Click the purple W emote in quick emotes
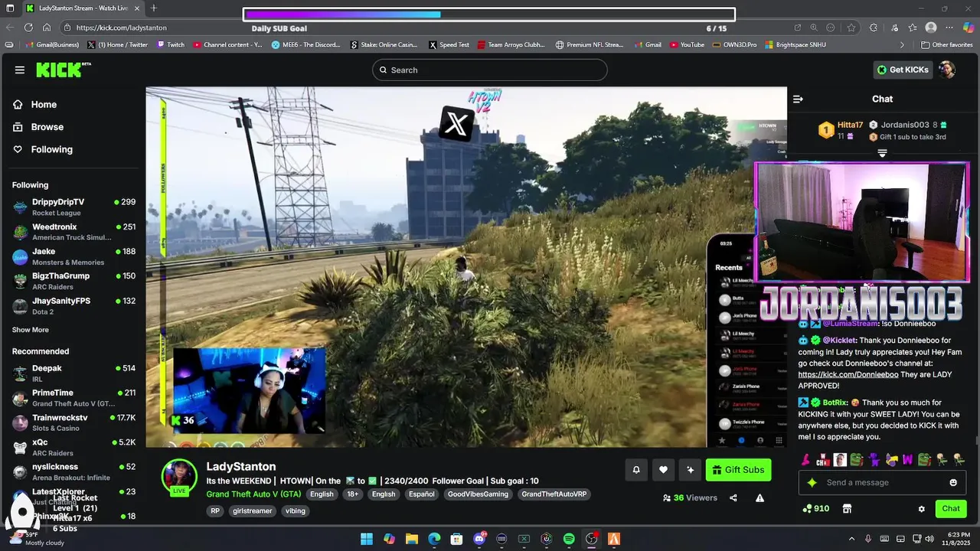The image size is (980, 551). 908,459
